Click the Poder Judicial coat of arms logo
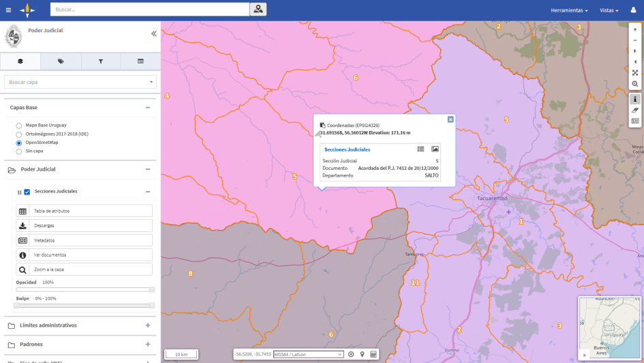 (14, 36)
